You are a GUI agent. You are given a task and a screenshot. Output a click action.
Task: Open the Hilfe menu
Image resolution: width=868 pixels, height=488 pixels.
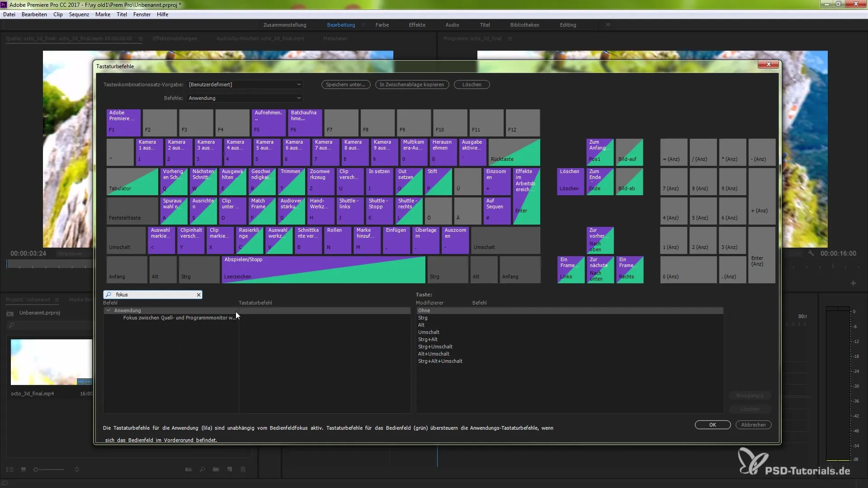tap(162, 14)
